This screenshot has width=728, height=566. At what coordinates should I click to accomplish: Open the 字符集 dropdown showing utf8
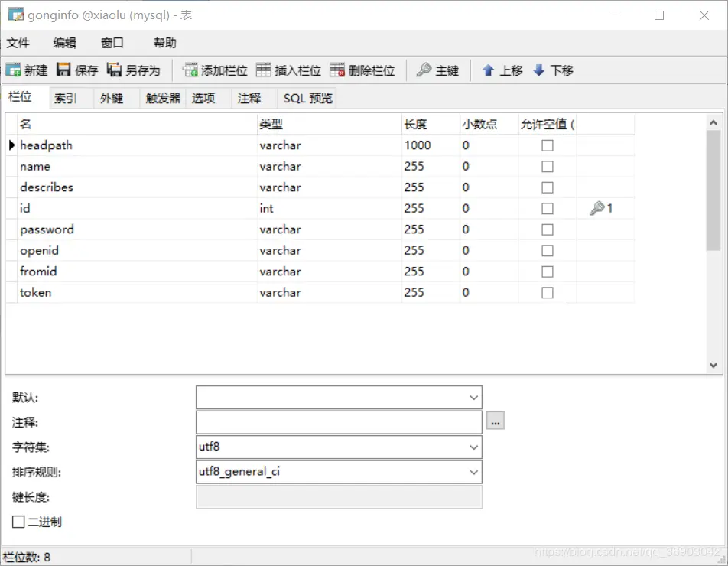pos(473,447)
